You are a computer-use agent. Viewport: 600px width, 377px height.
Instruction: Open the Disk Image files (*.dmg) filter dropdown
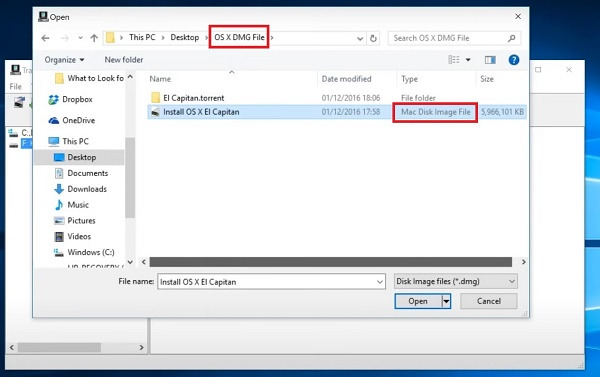(455, 281)
